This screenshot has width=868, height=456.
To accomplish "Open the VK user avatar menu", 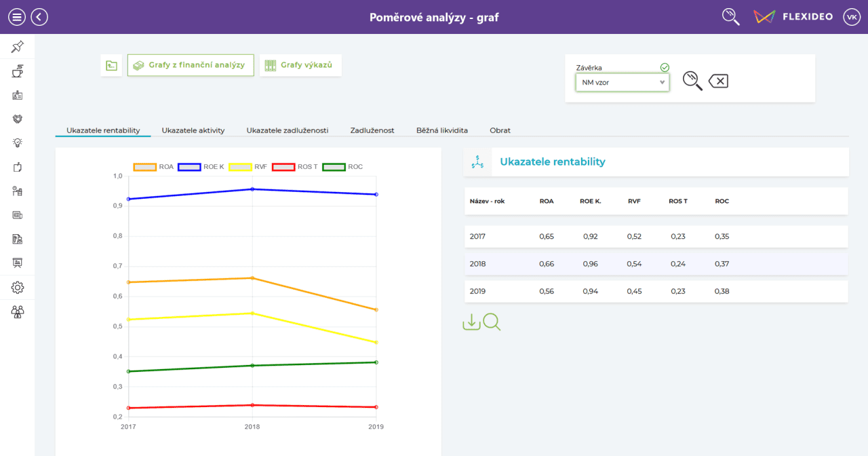I will pos(852,17).
